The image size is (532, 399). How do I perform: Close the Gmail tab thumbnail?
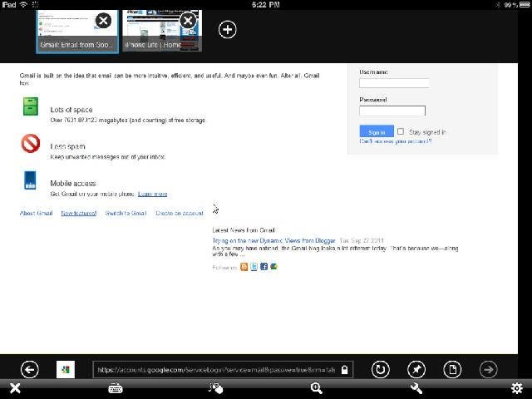pos(103,21)
